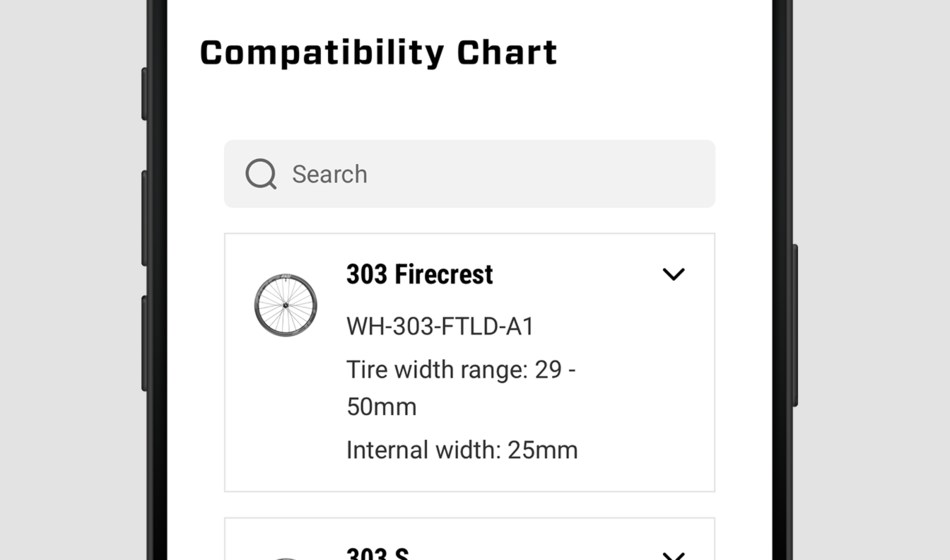Tap the lowest left-side phone button
Image resolution: width=950 pixels, height=560 pixels.
144,344
